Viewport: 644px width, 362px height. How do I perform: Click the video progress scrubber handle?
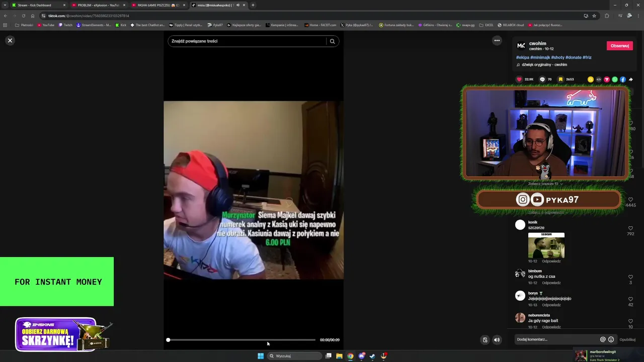pyautogui.click(x=168, y=340)
